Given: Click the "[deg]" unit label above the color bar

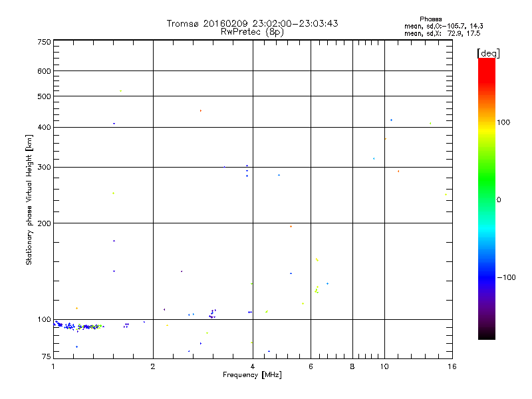Looking at the screenshot, I should pos(488,53).
